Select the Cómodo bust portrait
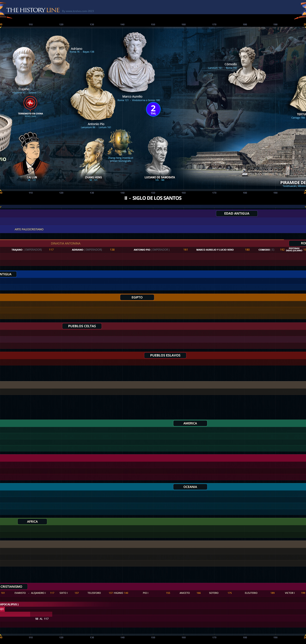The image size is (306, 644). tap(247, 68)
